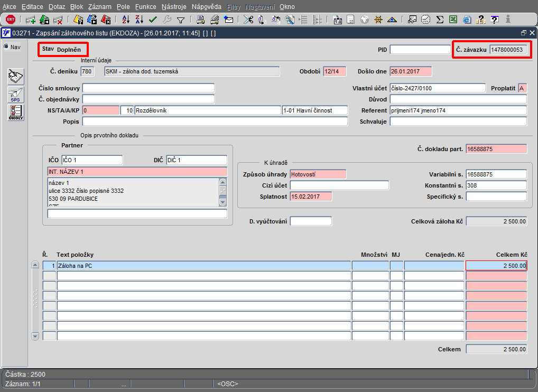Click the Číslo smlouvy input field
Image resolution: width=538 pixels, height=392 pixels.
pos(148,88)
